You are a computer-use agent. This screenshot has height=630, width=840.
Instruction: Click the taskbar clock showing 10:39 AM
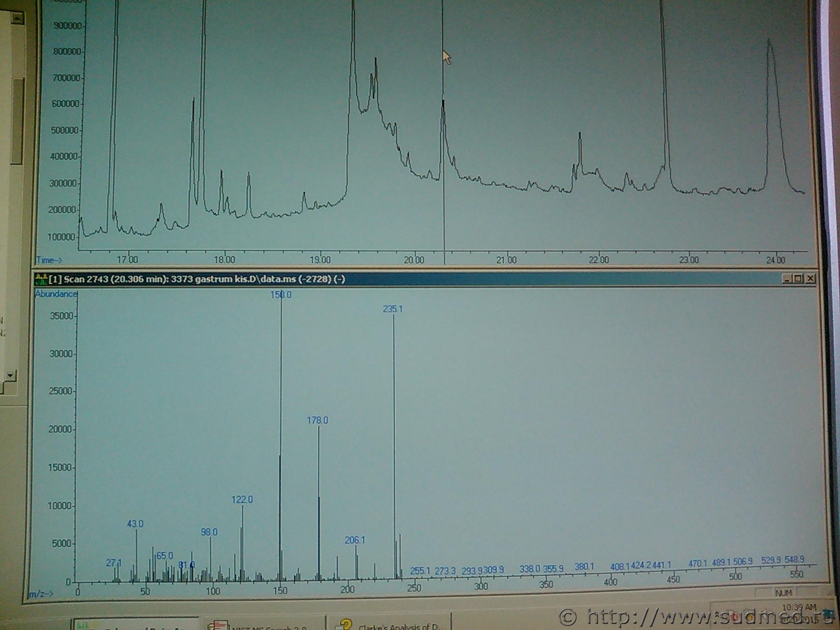coord(799,607)
